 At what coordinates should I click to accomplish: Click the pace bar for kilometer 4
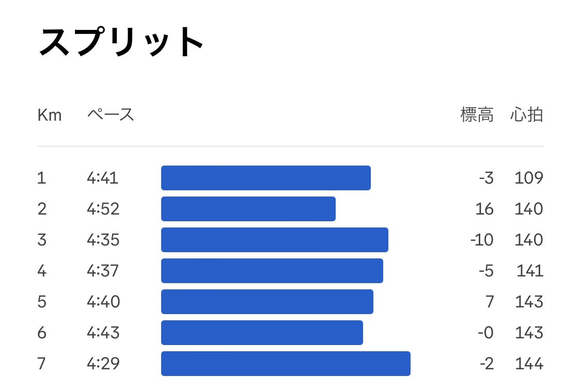point(272,271)
